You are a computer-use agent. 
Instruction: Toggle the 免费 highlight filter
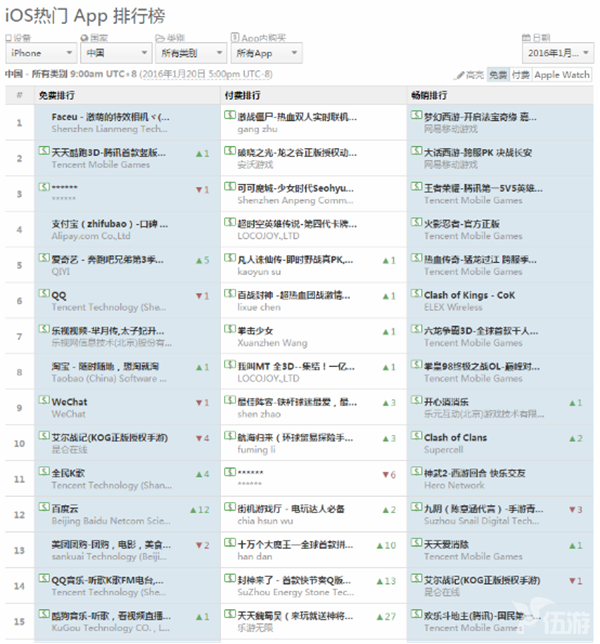(x=498, y=75)
